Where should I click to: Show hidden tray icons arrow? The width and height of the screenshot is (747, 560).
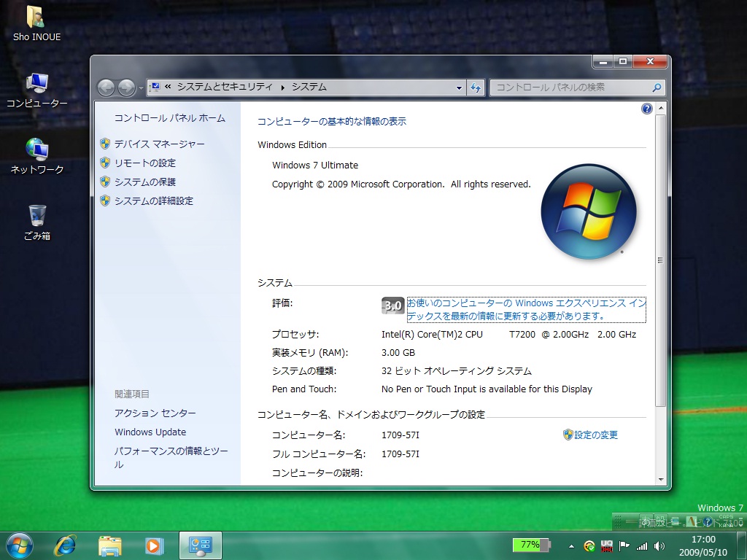tap(571, 546)
